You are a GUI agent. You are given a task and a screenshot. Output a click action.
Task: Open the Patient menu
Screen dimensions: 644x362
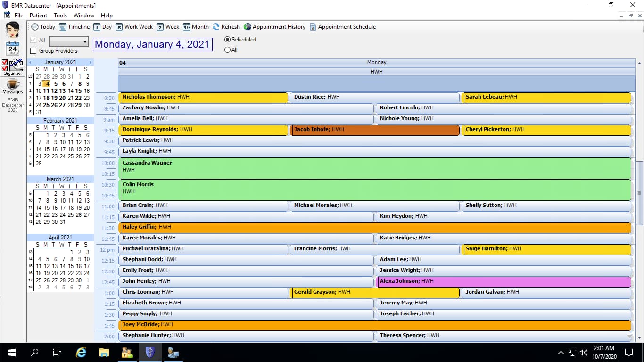[38, 15]
